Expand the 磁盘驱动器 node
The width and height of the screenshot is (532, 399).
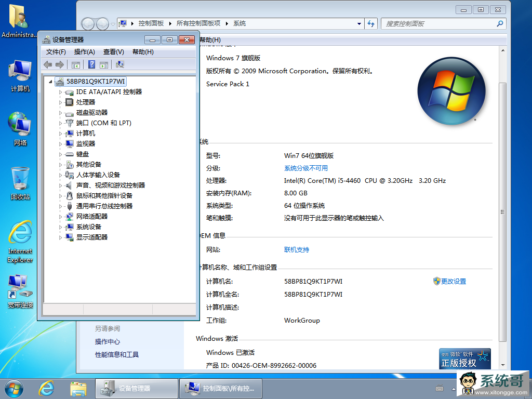pos(61,113)
